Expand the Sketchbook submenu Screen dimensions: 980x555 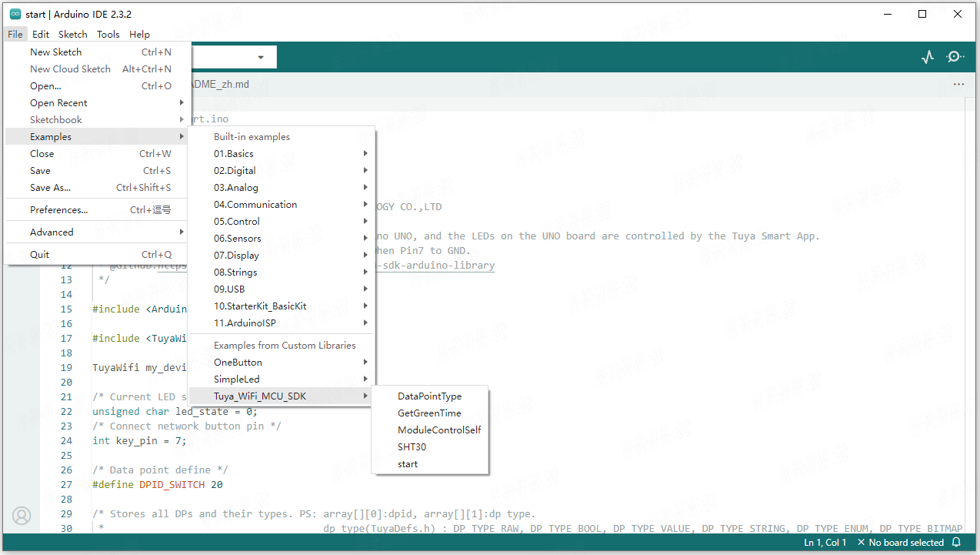point(98,120)
